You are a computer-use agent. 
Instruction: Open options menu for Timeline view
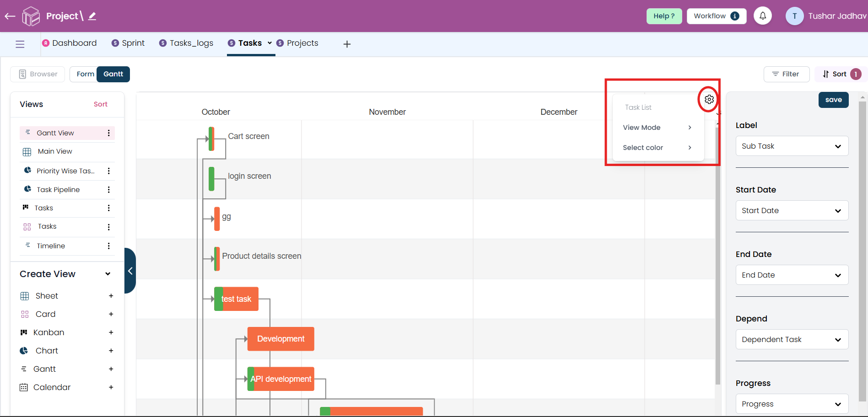108,246
